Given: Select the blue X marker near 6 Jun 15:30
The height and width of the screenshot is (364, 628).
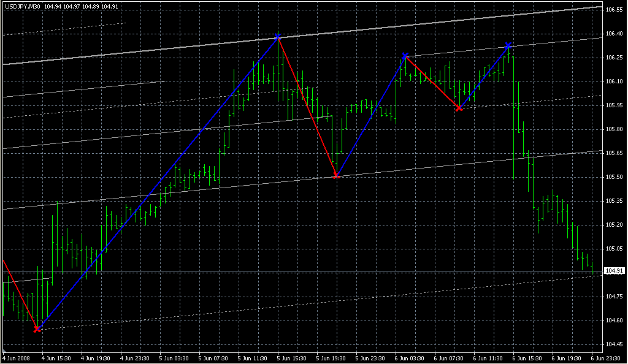Looking at the screenshot, I should pos(508,45).
